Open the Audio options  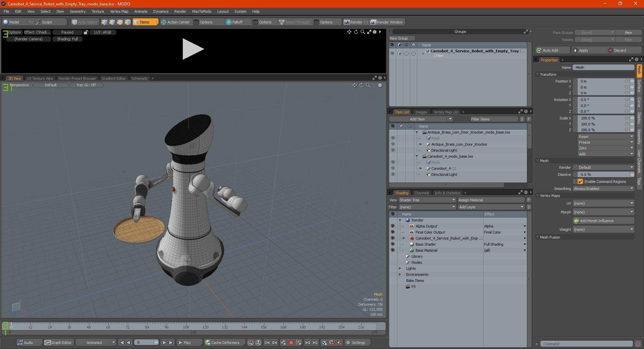coord(29,343)
